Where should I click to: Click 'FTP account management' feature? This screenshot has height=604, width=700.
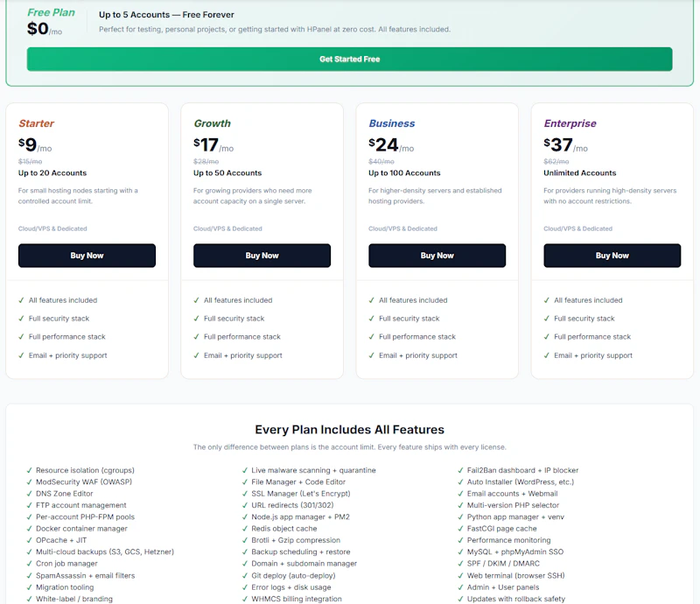tap(80, 505)
